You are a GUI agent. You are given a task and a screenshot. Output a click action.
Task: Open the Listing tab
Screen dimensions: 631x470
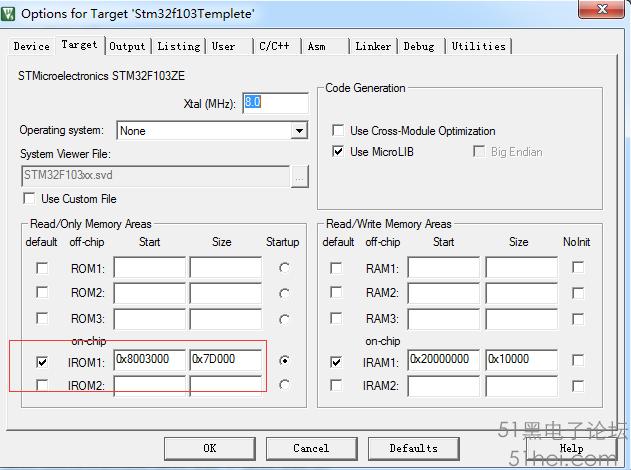click(x=179, y=46)
